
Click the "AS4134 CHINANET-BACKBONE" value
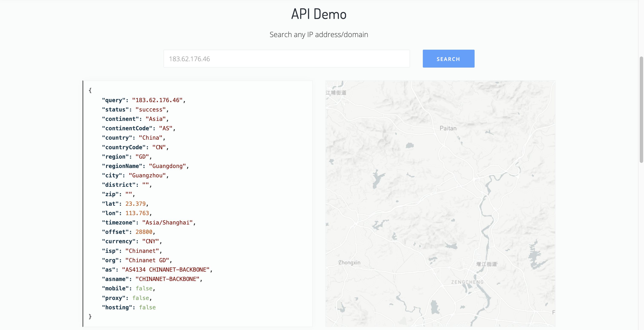[166, 270]
